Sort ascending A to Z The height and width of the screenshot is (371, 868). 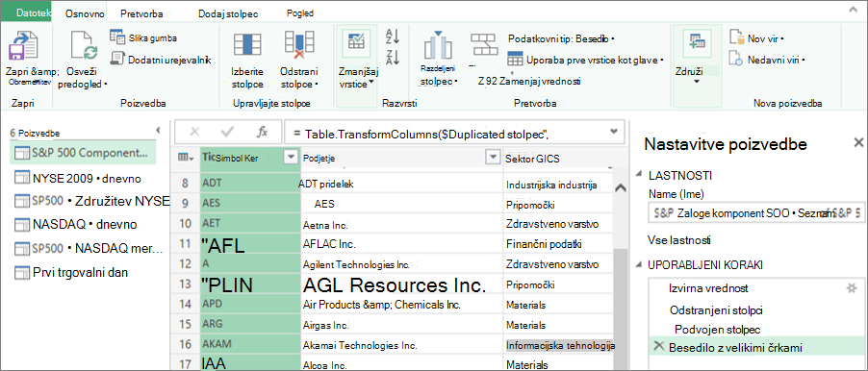point(393,37)
